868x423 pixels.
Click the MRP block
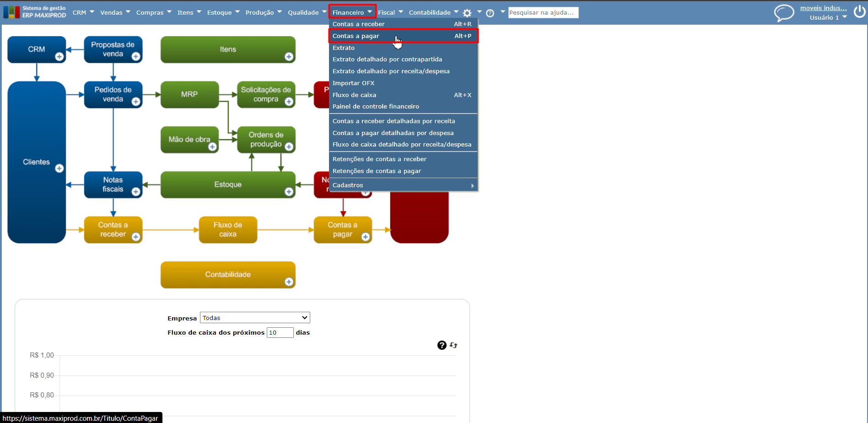click(189, 94)
